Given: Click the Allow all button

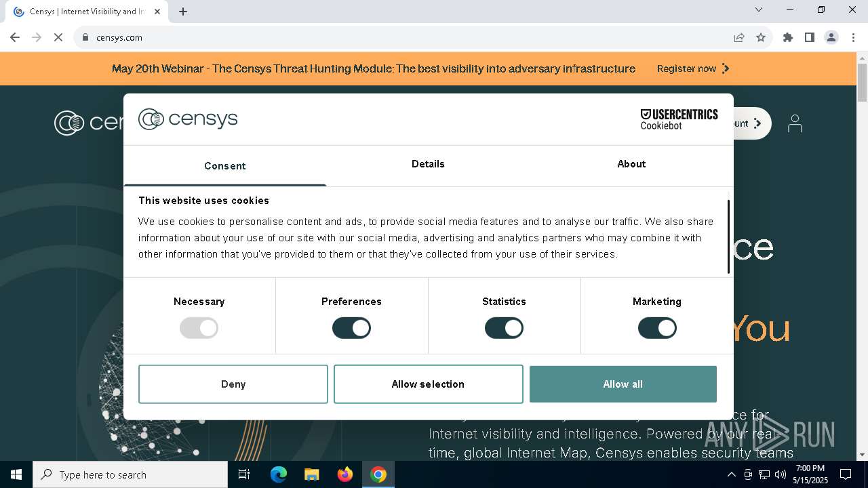Looking at the screenshot, I should pyautogui.click(x=623, y=384).
